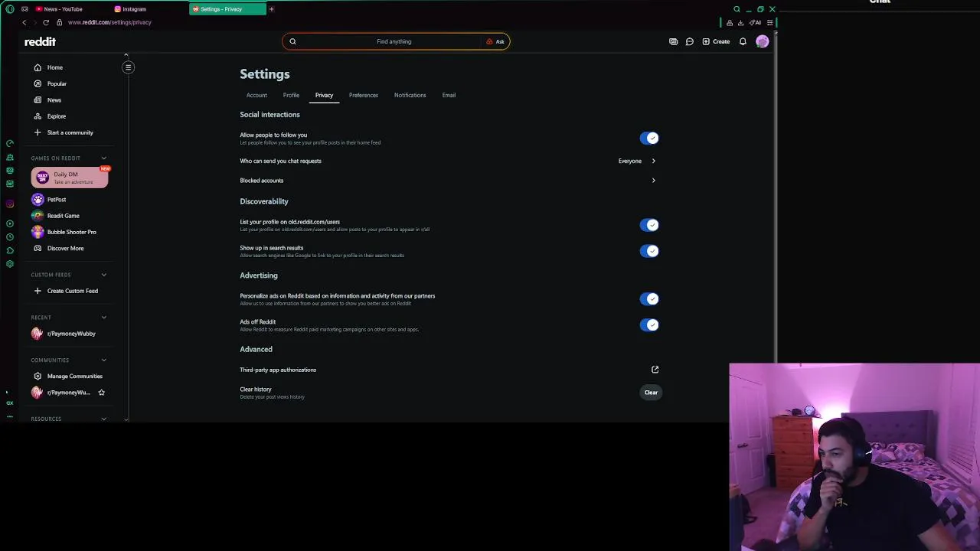The height and width of the screenshot is (551, 980).
Task: Collapse the Recent section
Action: pos(103,318)
